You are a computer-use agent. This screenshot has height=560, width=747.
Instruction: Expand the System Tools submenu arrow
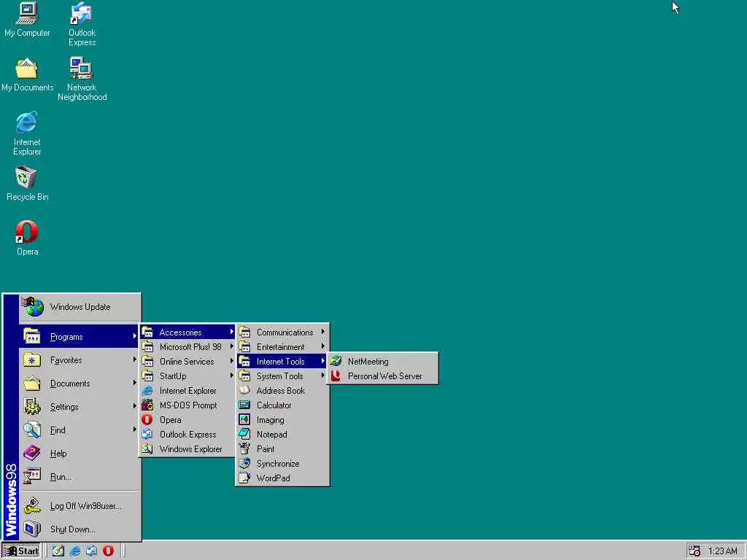[323, 376]
